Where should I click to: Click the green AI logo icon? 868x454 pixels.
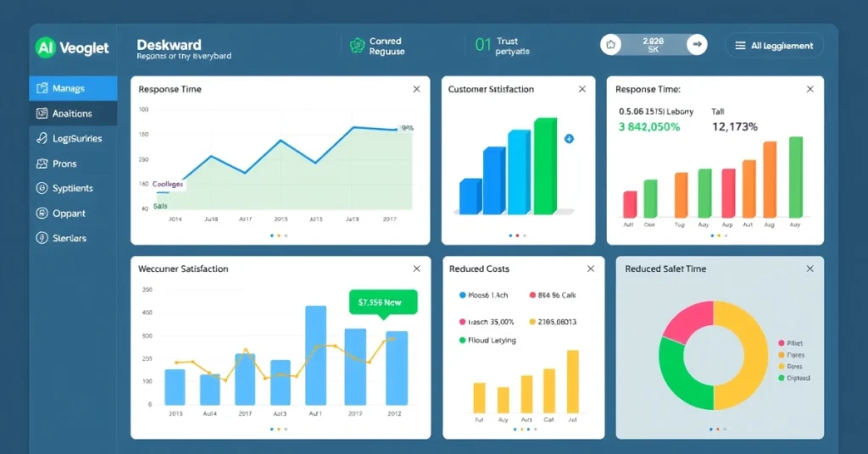(x=45, y=47)
